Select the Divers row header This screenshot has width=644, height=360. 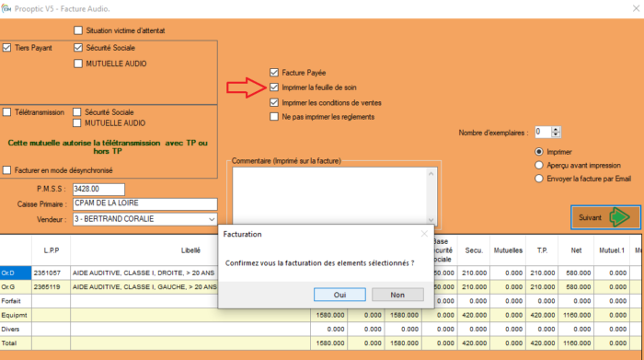(x=16, y=330)
